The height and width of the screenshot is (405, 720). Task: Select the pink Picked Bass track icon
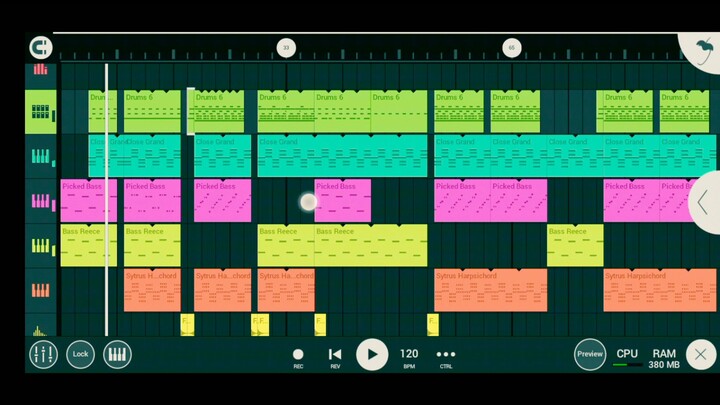(41, 201)
